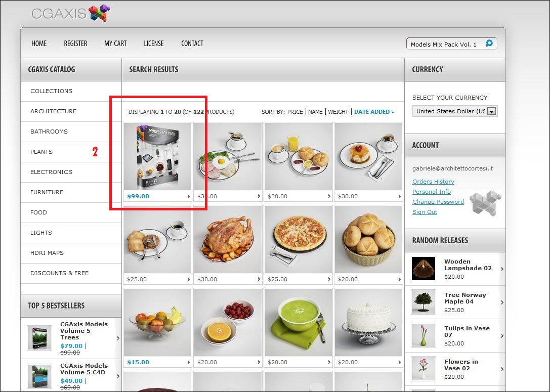Sort results by Price
Image resolution: width=550 pixels, height=392 pixels.
295,112
